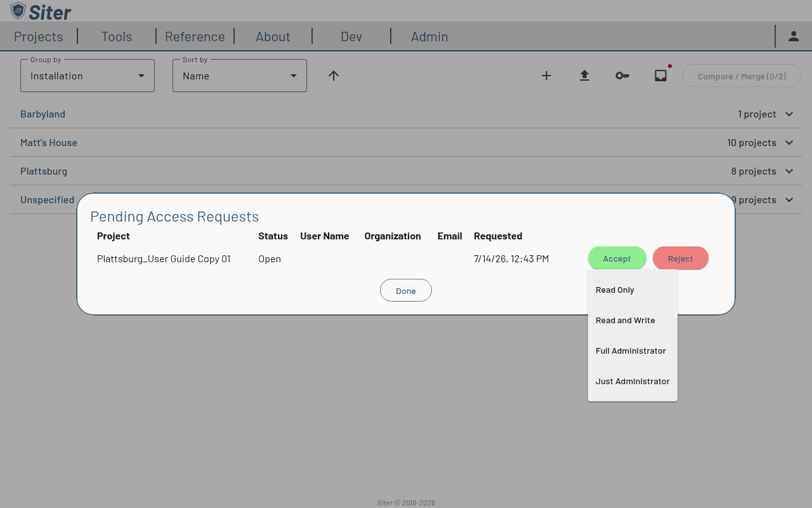Open the inbox requests icon
Screen dimensions: 812x508
coord(660,76)
